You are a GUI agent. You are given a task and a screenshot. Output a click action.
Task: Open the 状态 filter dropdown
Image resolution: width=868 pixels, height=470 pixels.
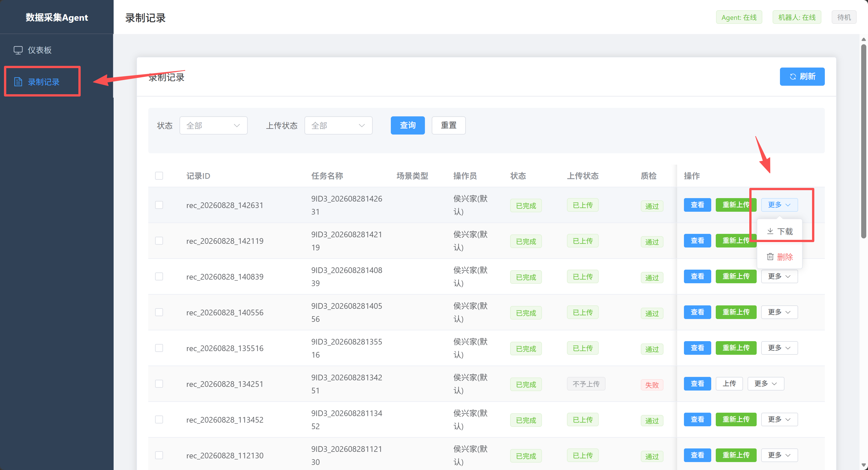213,125
